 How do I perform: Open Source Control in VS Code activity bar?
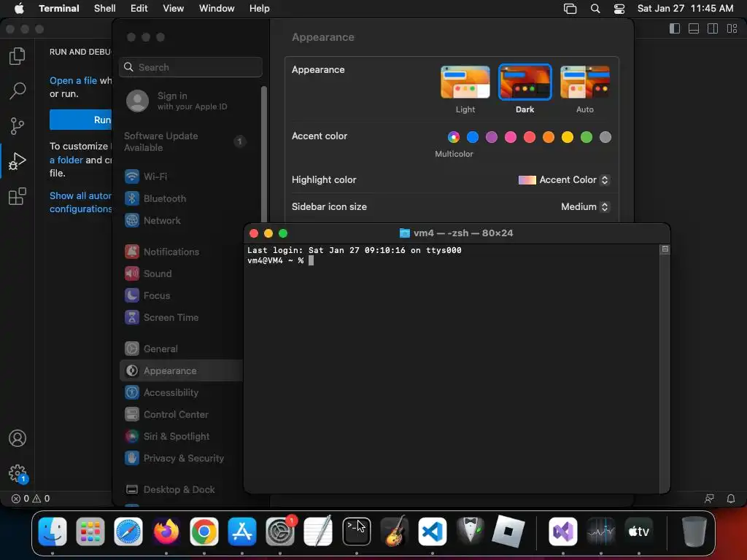tap(18, 125)
